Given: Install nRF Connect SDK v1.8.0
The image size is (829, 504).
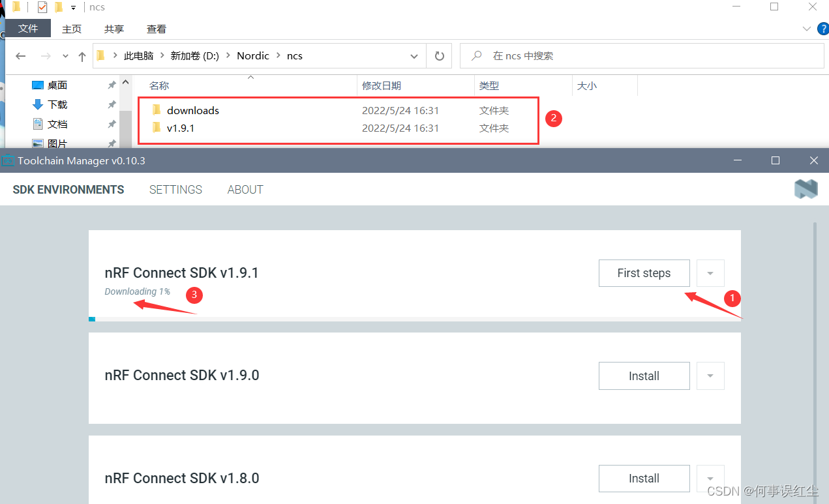Looking at the screenshot, I should tap(644, 479).
